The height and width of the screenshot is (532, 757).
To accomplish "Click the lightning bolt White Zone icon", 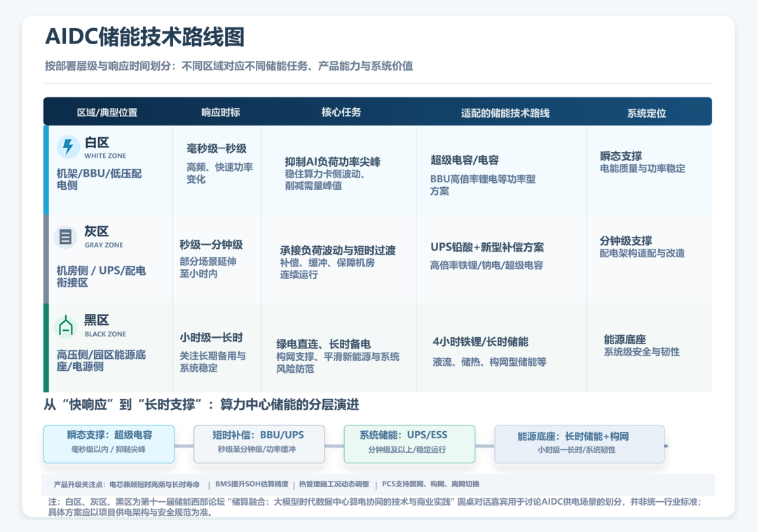I will coord(68,146).
